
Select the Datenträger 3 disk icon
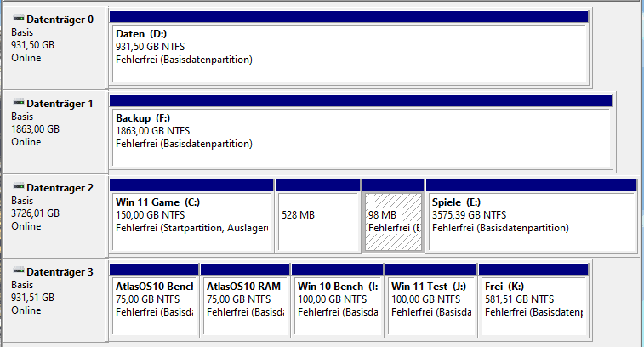[x=19, y=270]
